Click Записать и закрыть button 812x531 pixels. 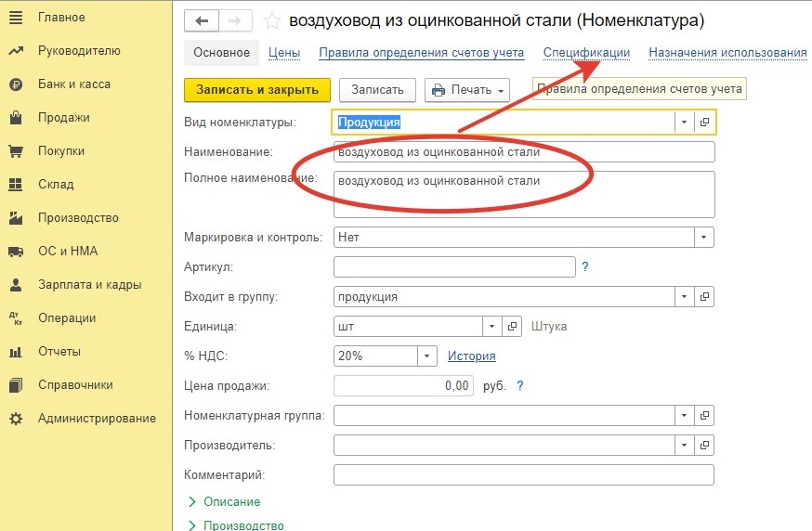[x=257, y=90]
